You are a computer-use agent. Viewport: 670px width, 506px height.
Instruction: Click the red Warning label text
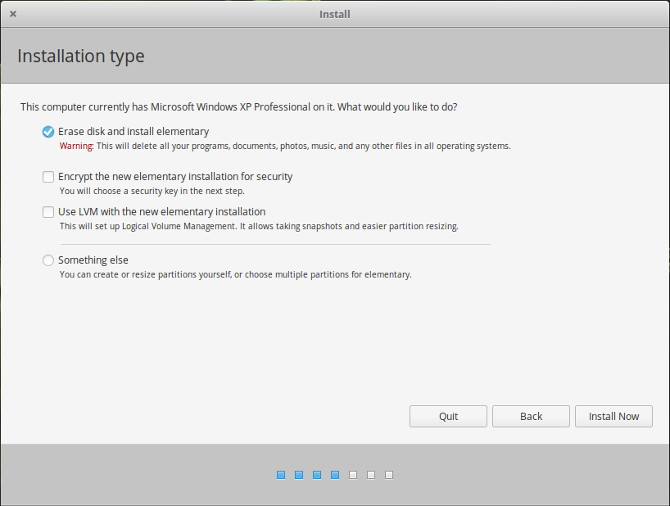(76, 146)
